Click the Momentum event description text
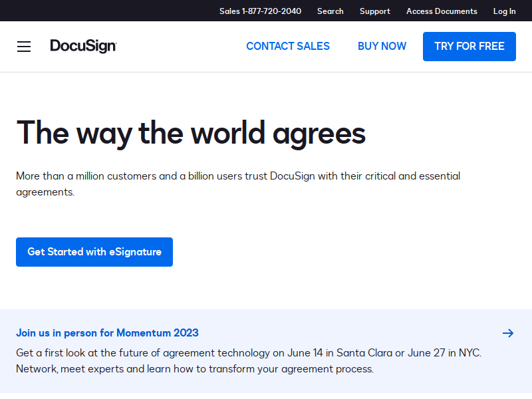The height and width of the screenshot is (399, 532). (249, 360)
